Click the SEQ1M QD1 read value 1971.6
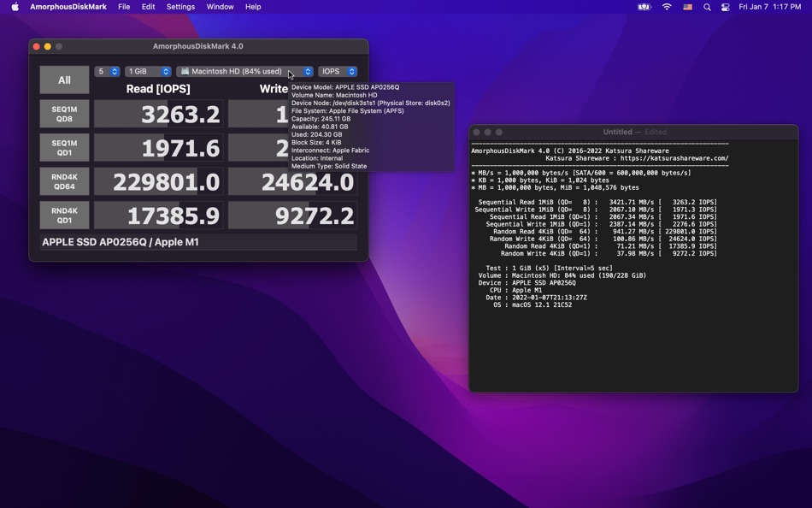812x508 pixels. click(x=158, y=148)
